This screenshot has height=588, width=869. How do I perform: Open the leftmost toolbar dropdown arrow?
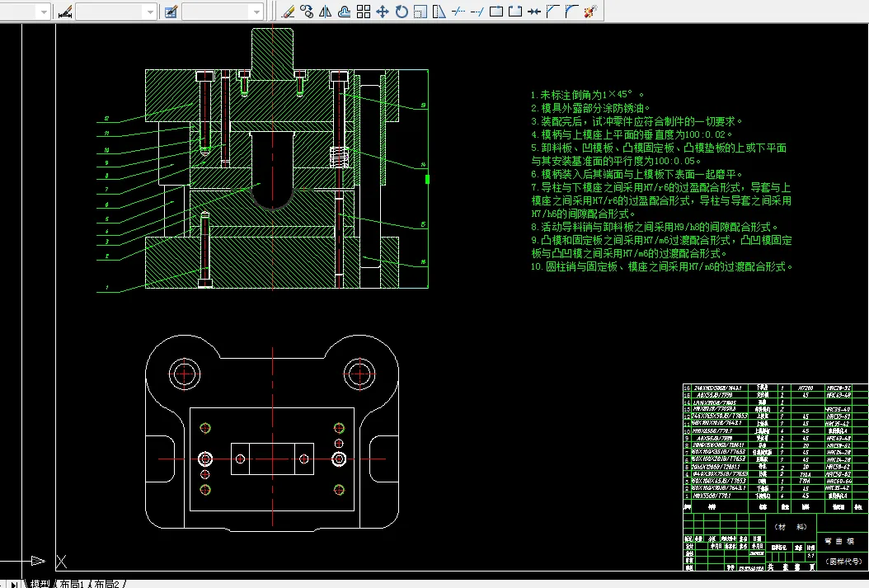[x=43, y=12]
